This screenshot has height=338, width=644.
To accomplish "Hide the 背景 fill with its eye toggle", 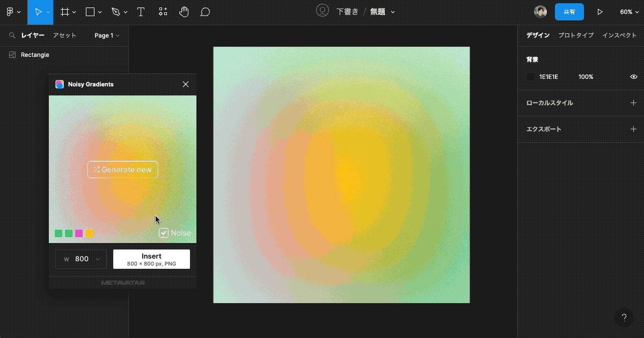I will click(634, 77).
